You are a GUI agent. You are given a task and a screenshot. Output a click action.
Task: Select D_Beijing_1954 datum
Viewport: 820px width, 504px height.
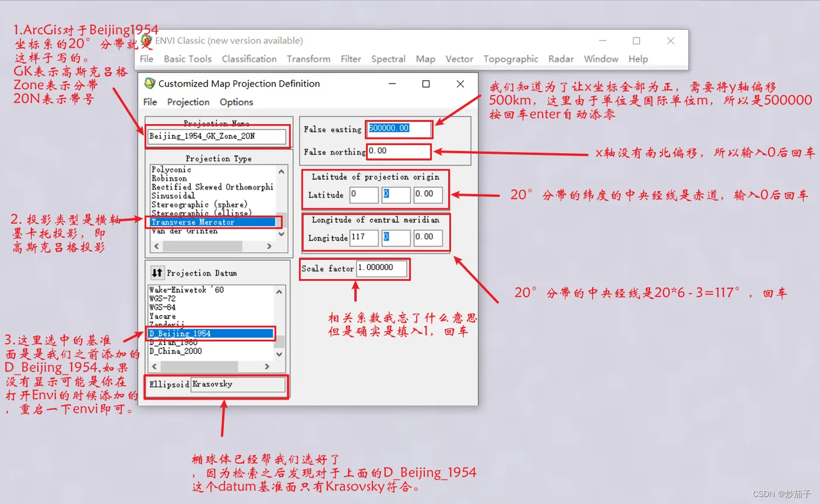211,334
